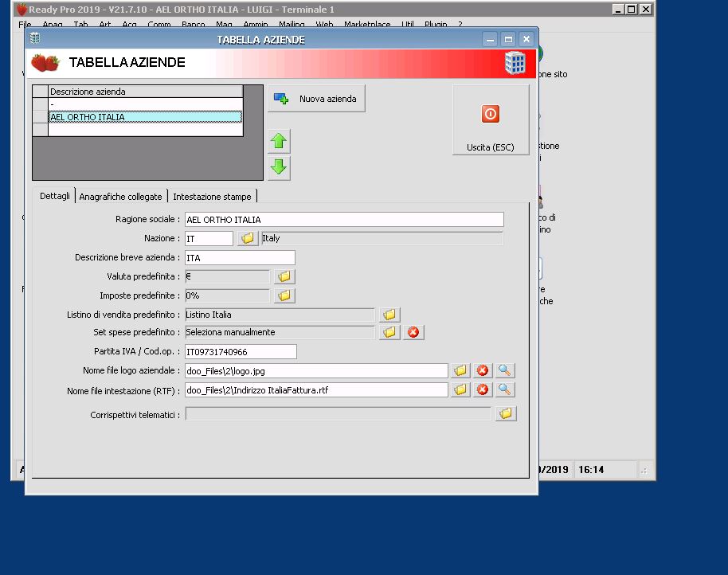Screen dimensions: 728x575
Task: Open the Mailing menu
Action: click(292, 25)
